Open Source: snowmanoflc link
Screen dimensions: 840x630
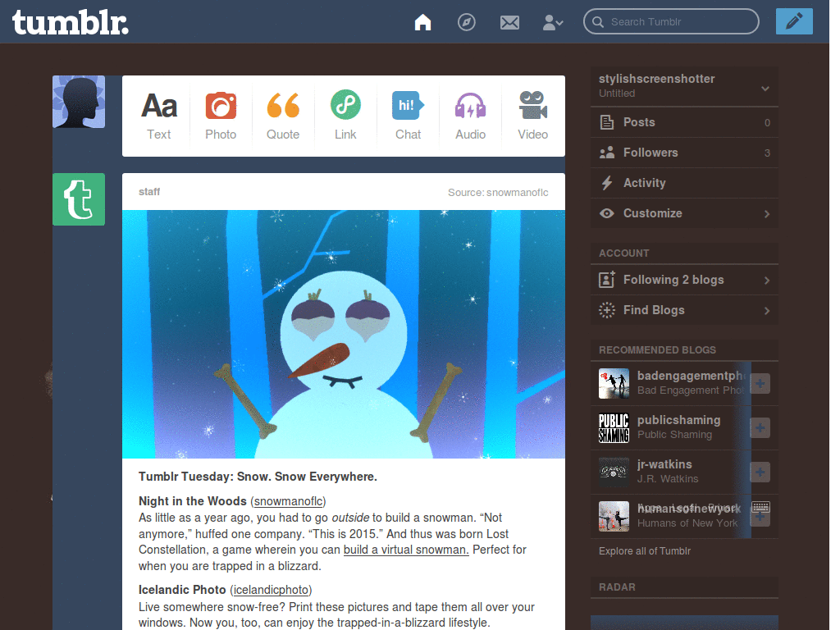tap(498, 192)
